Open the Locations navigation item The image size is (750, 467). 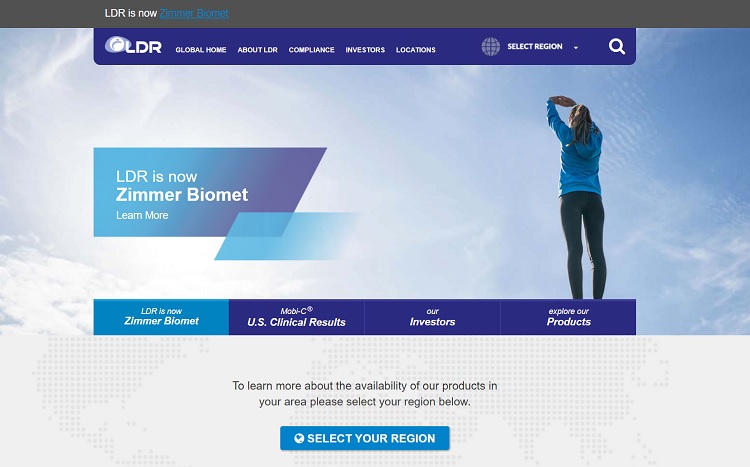click(x=416, y=50)
